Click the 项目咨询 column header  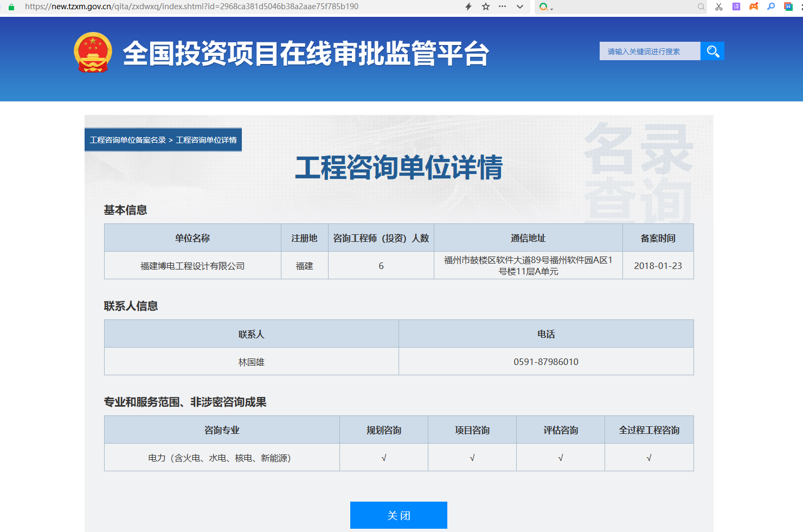click(472, 430)
